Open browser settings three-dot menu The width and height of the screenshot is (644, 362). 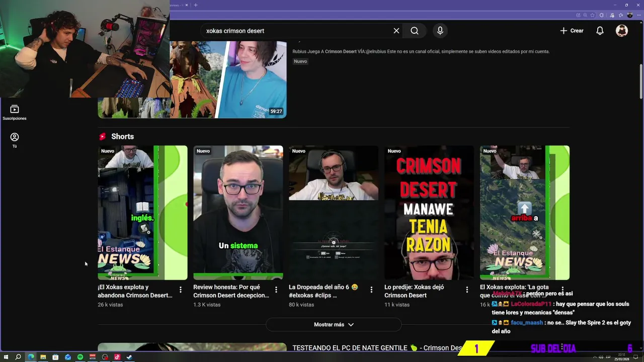click(x=639, y=15)
